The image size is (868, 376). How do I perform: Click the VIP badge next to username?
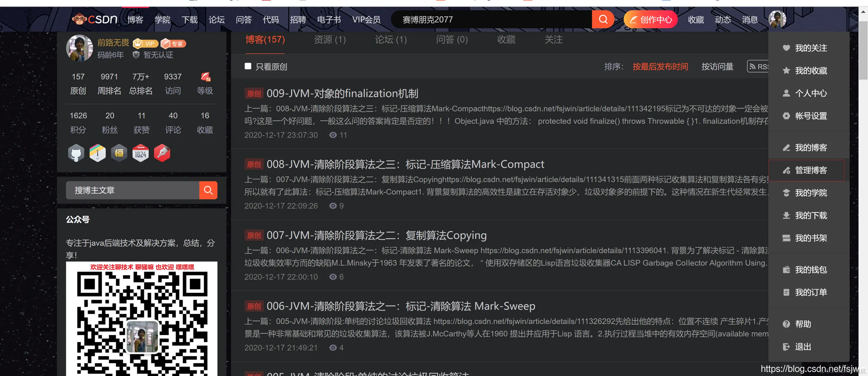pyautogui.click(x=145, y=43)
